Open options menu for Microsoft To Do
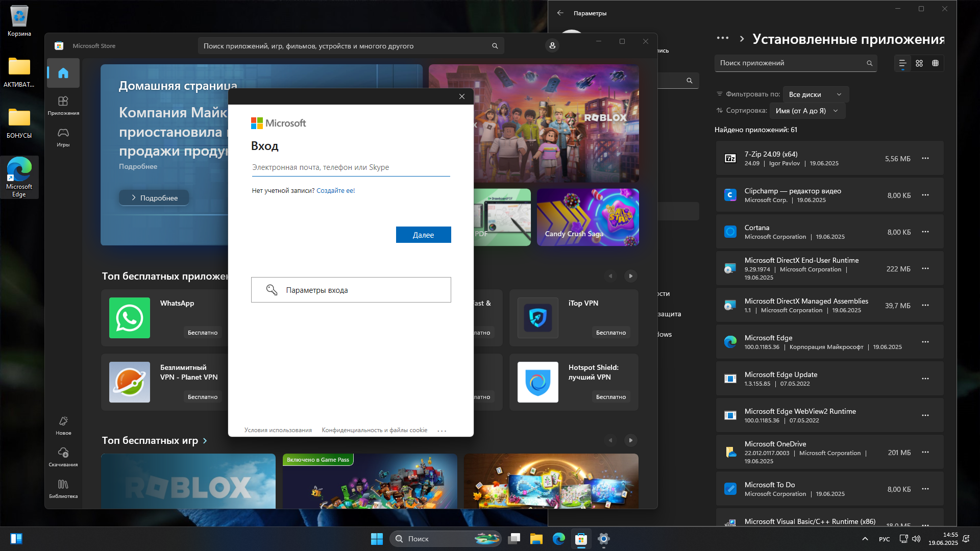The width and height of the screenshot is (980, 551). (925, 489)
